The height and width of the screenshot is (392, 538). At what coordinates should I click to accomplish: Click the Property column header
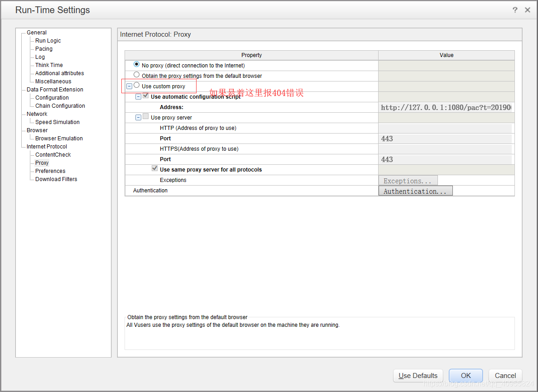point(251,55)
